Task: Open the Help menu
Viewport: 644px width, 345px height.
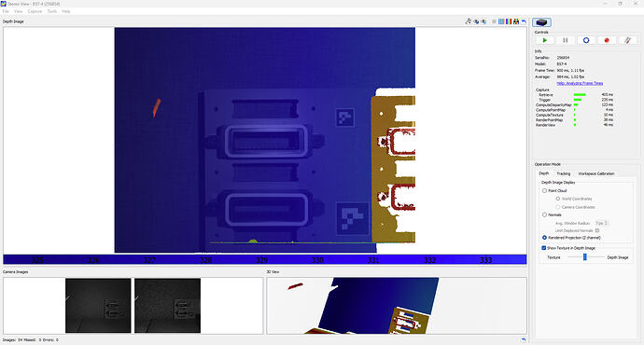Action: tap(66, 11)
